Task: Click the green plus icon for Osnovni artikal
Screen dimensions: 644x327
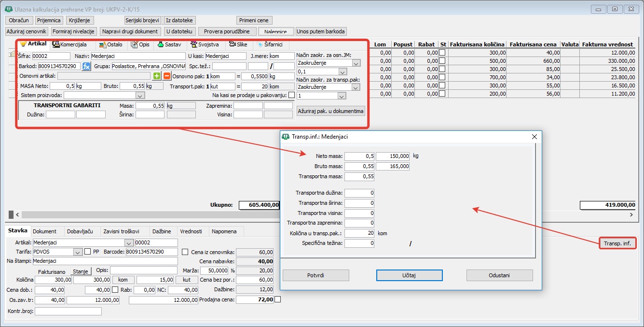Action: 157,76
